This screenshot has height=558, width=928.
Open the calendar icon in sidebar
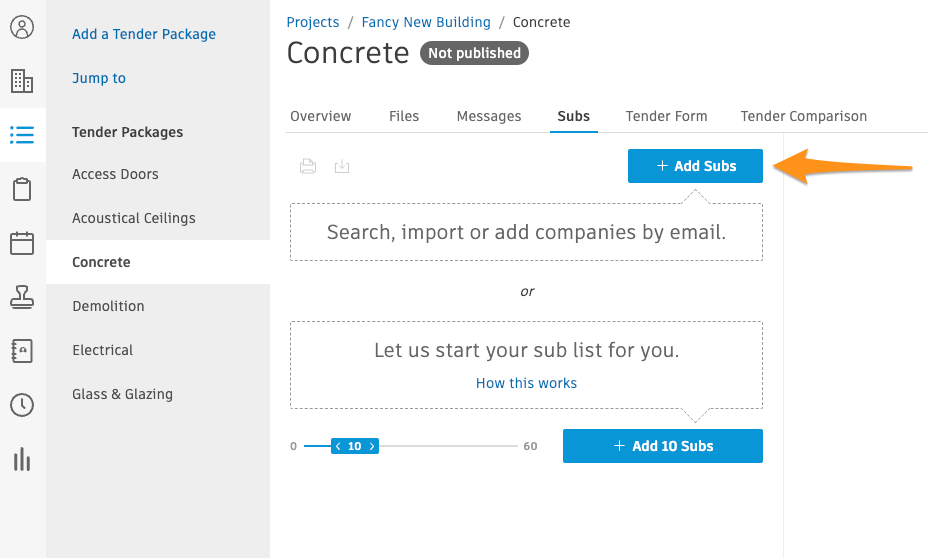click(x=22, y=243)
